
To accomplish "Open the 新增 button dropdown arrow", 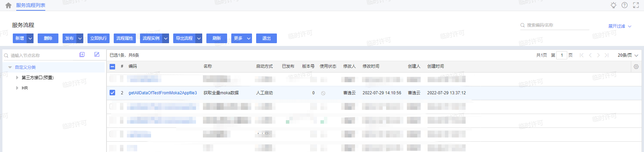I will point(30,38).
